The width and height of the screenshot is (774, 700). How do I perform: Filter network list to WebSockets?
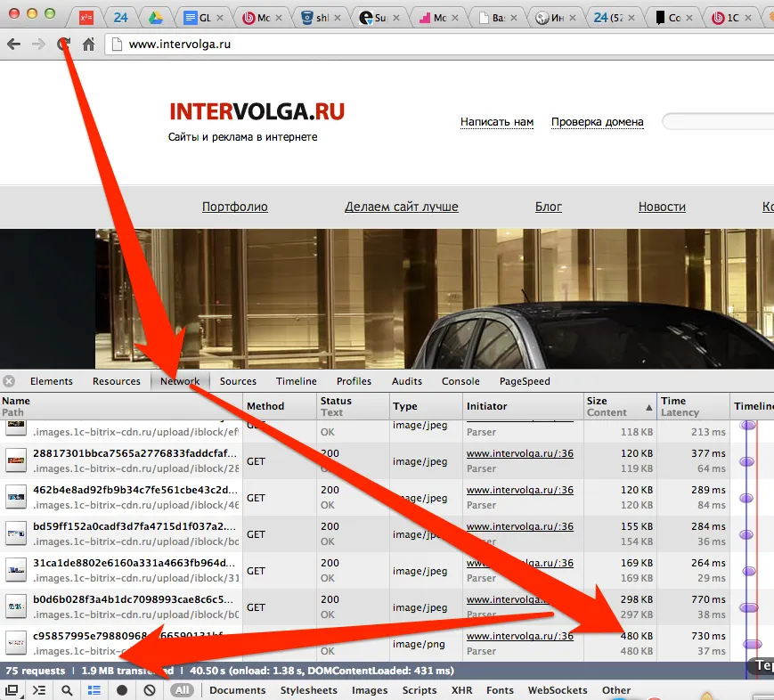[558, 690]
